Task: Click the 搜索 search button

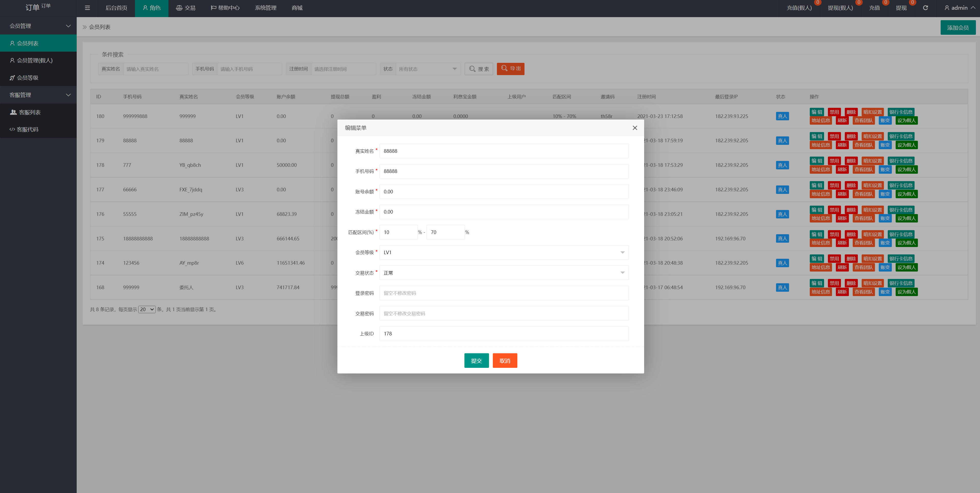Action: pyautogui.click(x=478, y=69)
